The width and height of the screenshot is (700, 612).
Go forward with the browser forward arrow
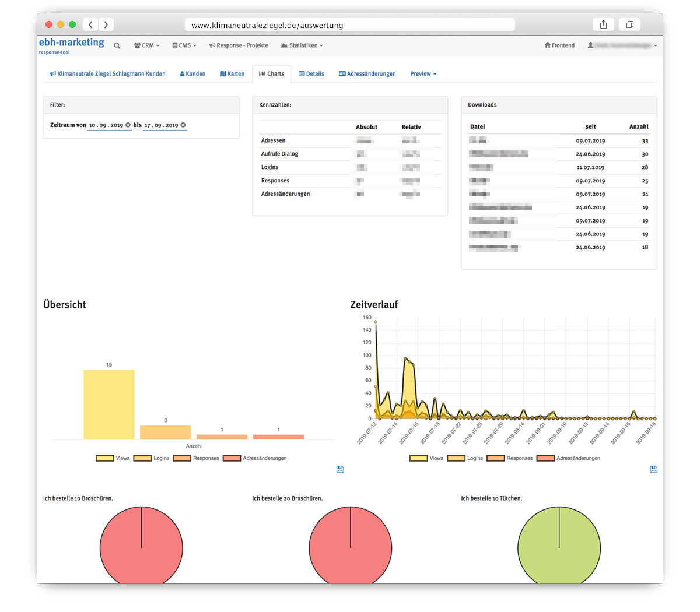point(106,24)
